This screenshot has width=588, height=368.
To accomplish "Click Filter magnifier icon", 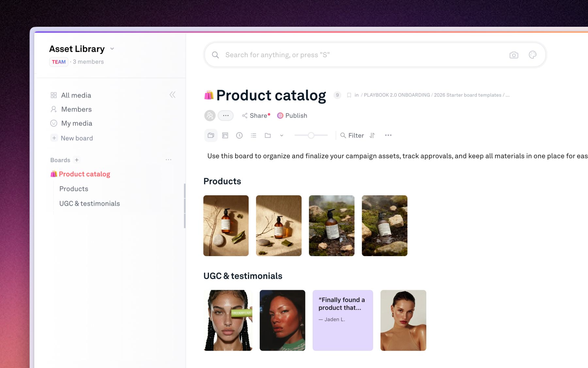I will click(x=343, y=135).
